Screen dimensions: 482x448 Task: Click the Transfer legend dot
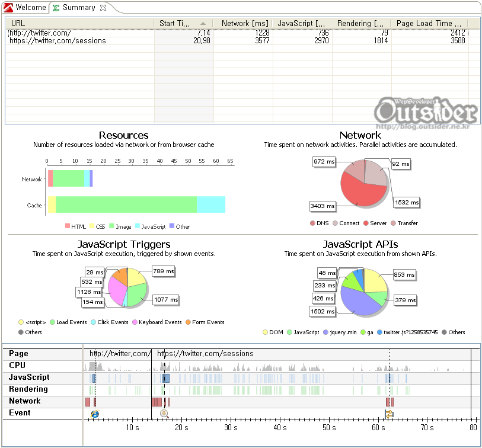click(393, 223)
